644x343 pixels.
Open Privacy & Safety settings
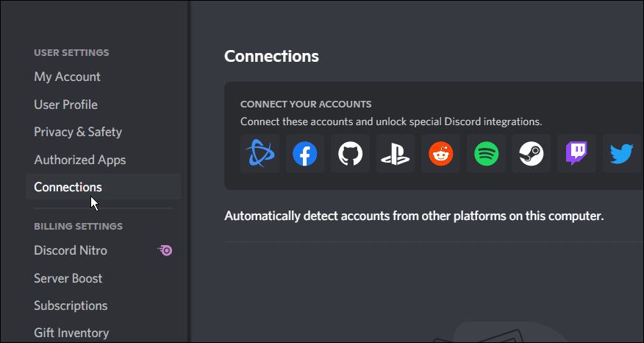coord(78,132)
